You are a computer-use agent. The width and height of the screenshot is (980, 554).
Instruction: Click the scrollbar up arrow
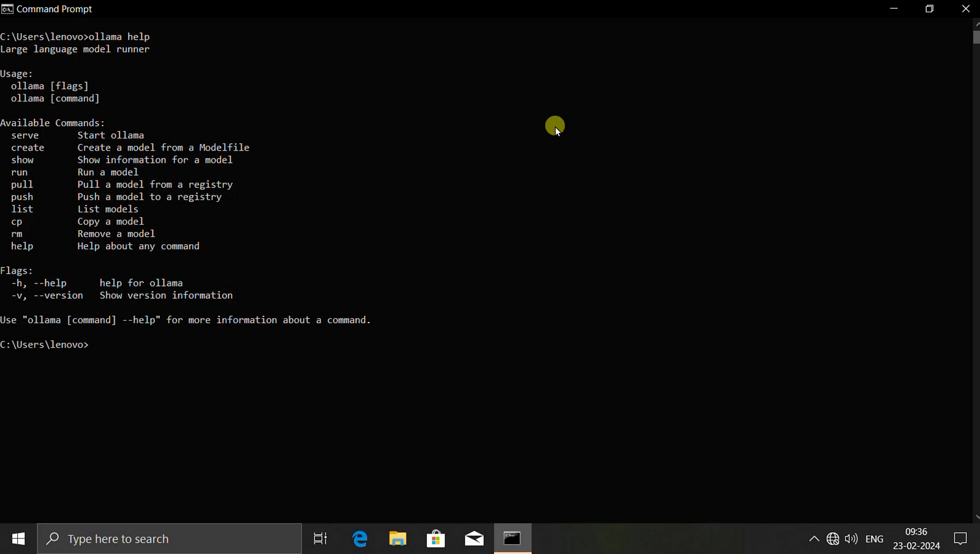tap(976, 24)
